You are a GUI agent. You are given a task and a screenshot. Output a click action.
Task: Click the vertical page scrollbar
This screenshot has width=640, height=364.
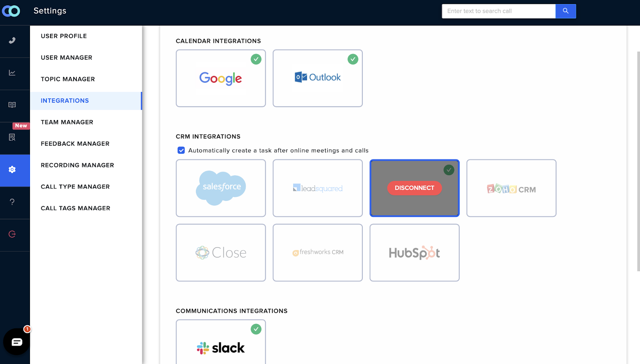tap(638, 161)
